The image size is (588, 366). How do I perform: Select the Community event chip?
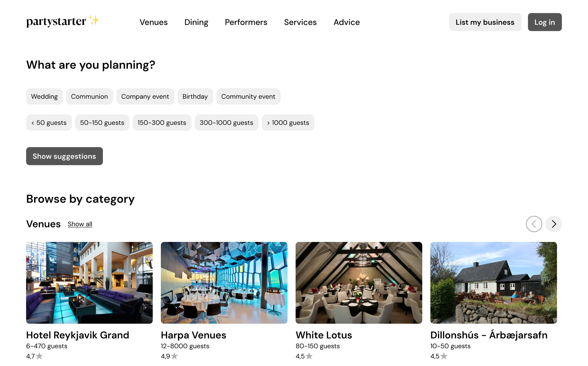click(x=248, y=96)
